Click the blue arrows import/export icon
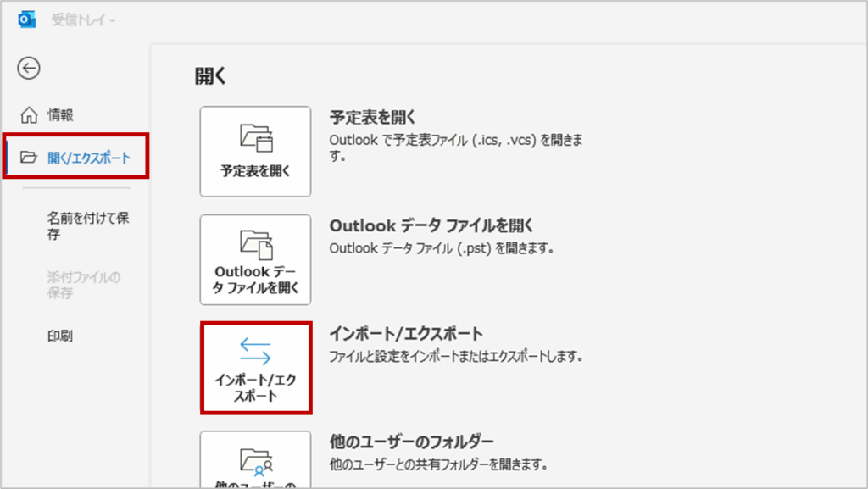Image resolution: width=868 pixels, height=489 pixels. tap(255, 351)
